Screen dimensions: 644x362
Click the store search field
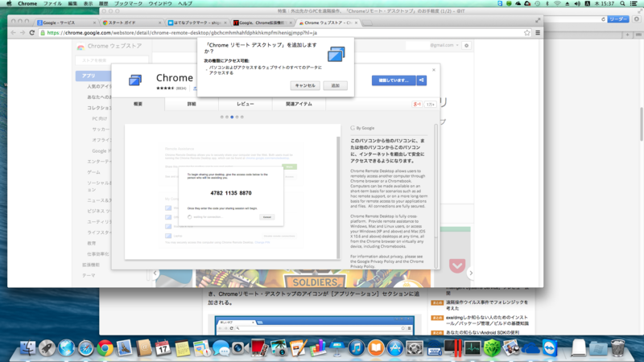point(112,60)
